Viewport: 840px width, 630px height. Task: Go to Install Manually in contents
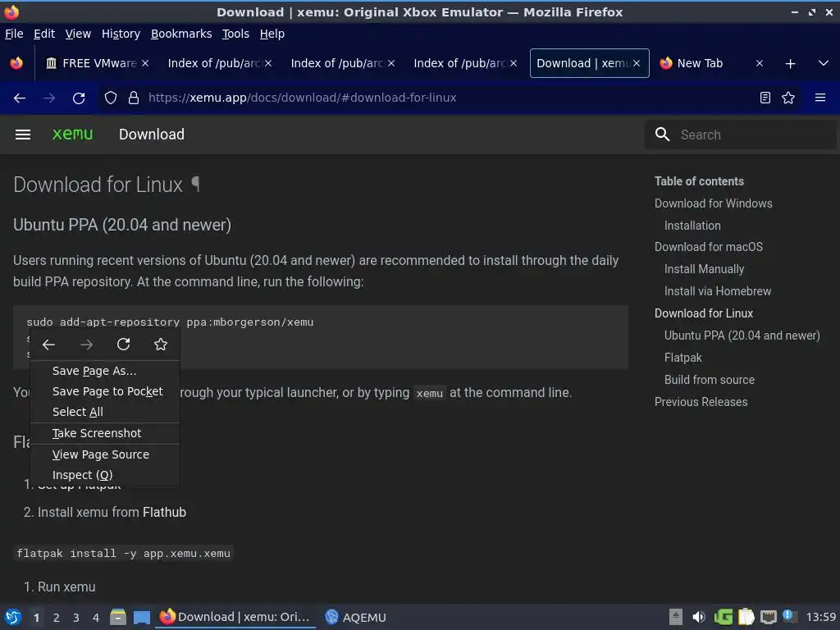(x=704, y=269)
